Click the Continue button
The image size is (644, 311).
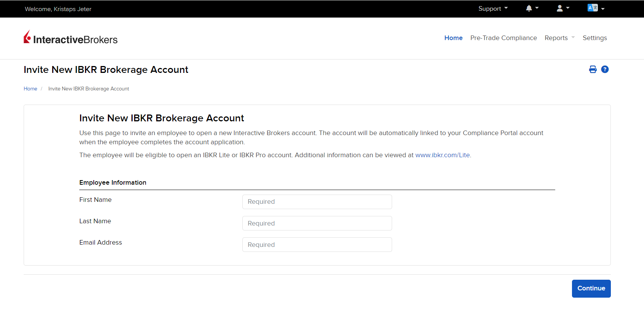coord(591,288)
